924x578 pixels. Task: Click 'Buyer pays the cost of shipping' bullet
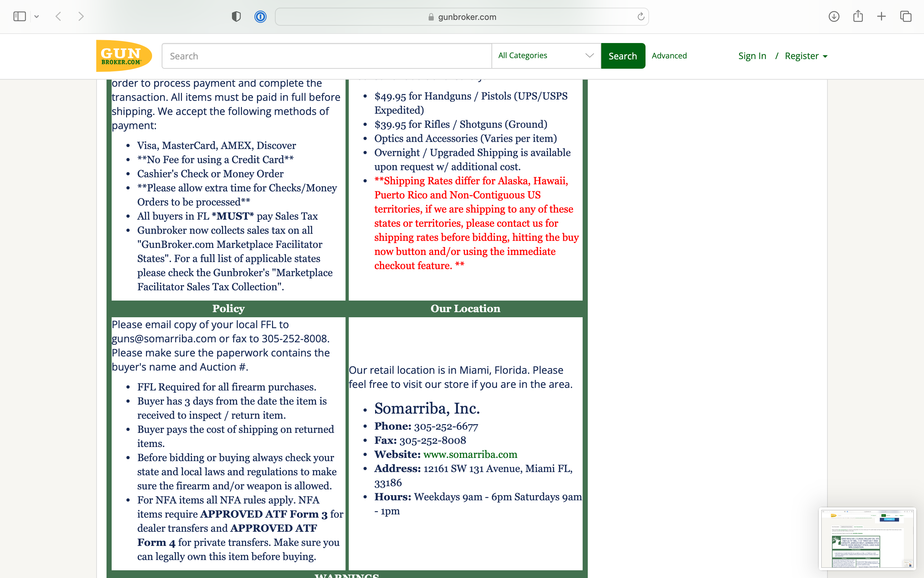coord(235,437)
